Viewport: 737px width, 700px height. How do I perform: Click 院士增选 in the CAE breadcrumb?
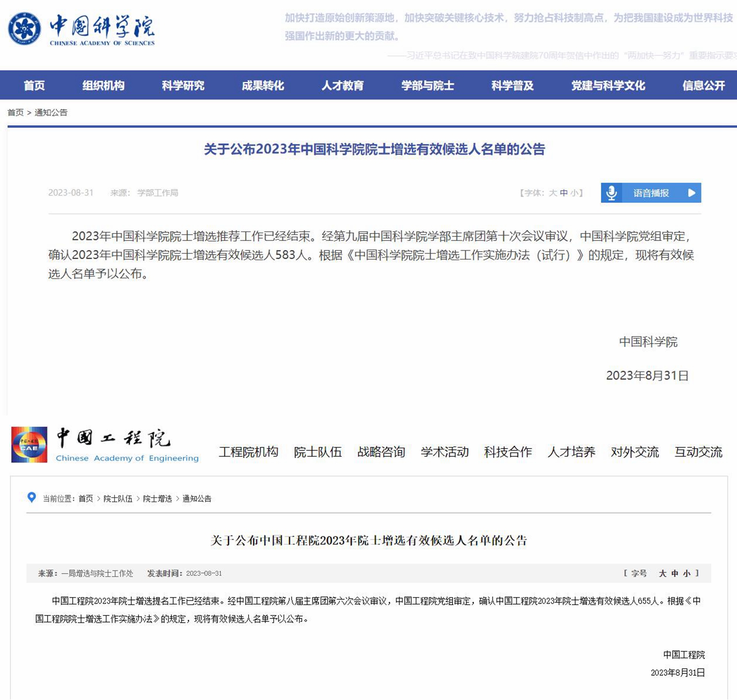pos(157,498)
